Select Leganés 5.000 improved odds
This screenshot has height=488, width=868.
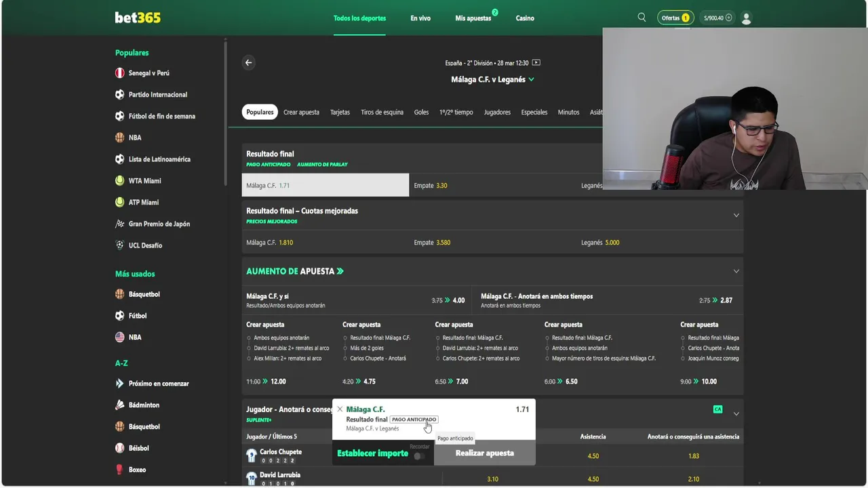click(660, 242)
